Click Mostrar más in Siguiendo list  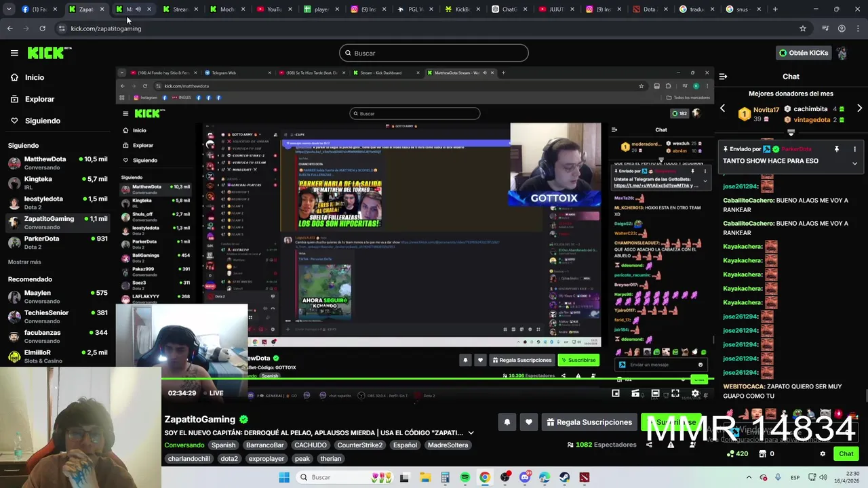[x=24, y=262]
